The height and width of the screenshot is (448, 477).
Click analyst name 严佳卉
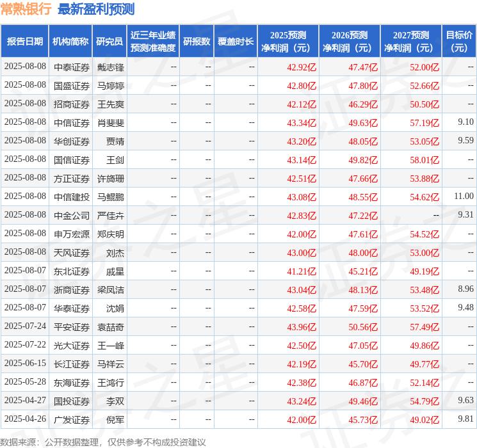tap(110, 216)
